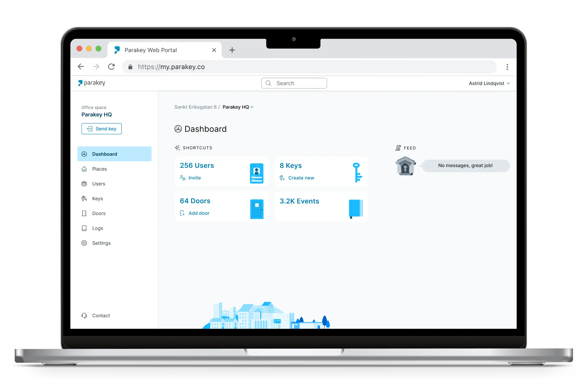The image size is (588, 392).
Task: Open Users in the sidebar
Action: pyautogui.click(x=114, y=184)
